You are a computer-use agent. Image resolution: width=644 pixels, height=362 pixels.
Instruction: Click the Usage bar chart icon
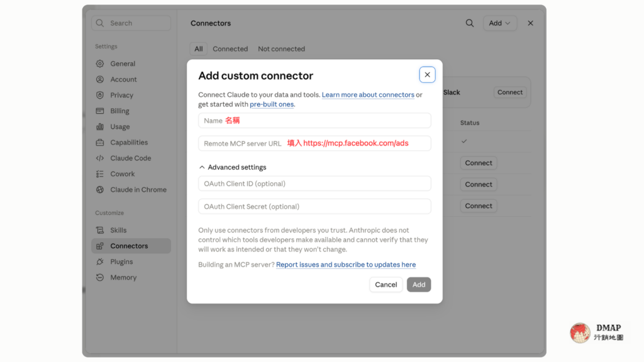click(100, 126)
